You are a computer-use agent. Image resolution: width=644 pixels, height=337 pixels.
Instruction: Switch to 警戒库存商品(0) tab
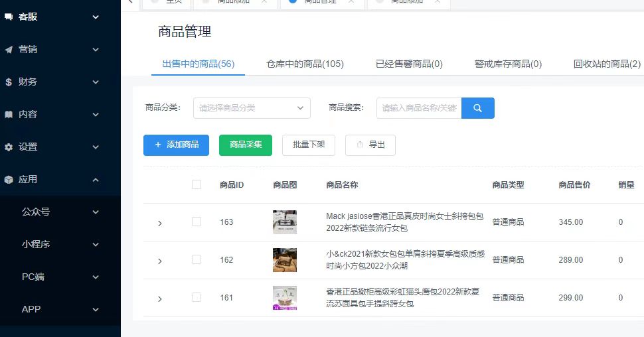coord(508,64)
